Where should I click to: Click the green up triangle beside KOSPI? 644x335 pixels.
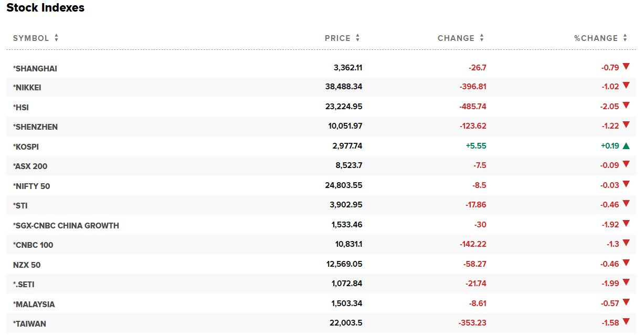626,145
